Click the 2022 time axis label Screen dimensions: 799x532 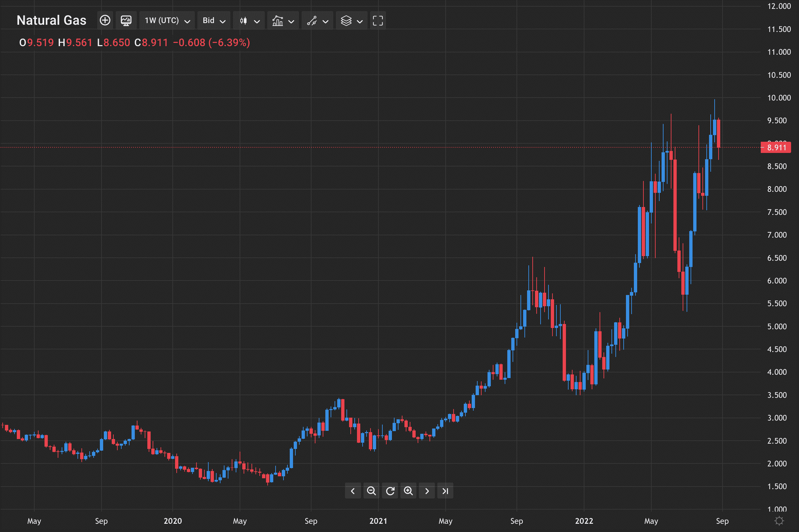click(584, 521)
